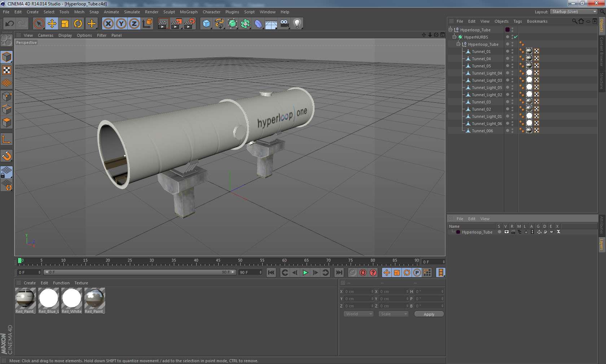Open the World coordinate dropdown
Screen dimensions: 606x364
click(359, 314)
